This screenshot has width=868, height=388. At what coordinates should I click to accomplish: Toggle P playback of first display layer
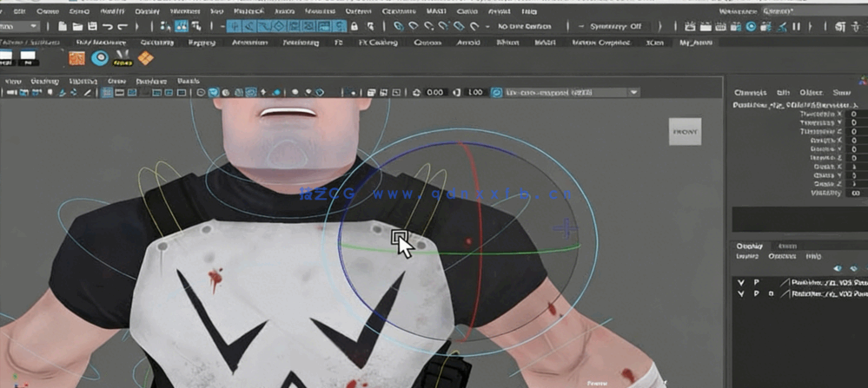(756, 283)
